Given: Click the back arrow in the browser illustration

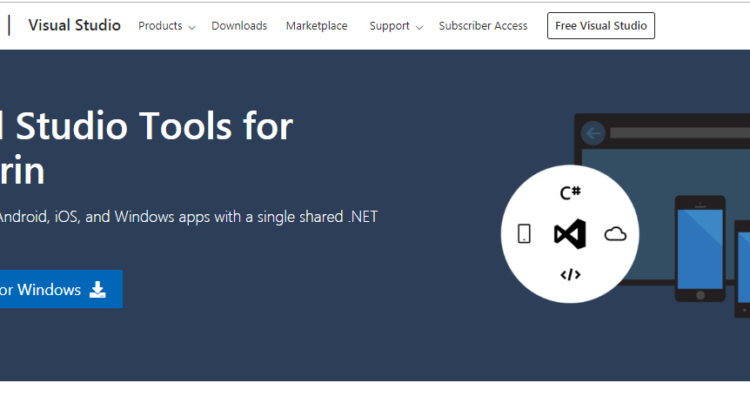Looking at the screenshot, I should pos(594,133).
